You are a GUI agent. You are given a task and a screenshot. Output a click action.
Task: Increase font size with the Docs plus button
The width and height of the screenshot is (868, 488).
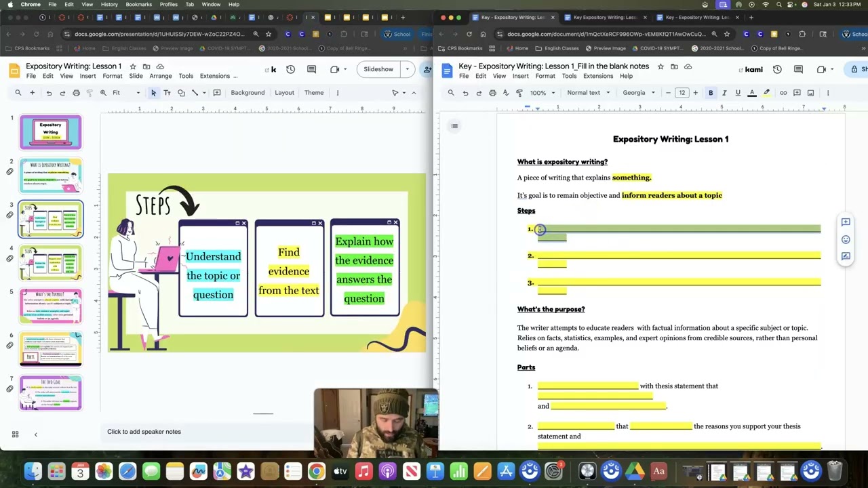click(x=695, y=93)
